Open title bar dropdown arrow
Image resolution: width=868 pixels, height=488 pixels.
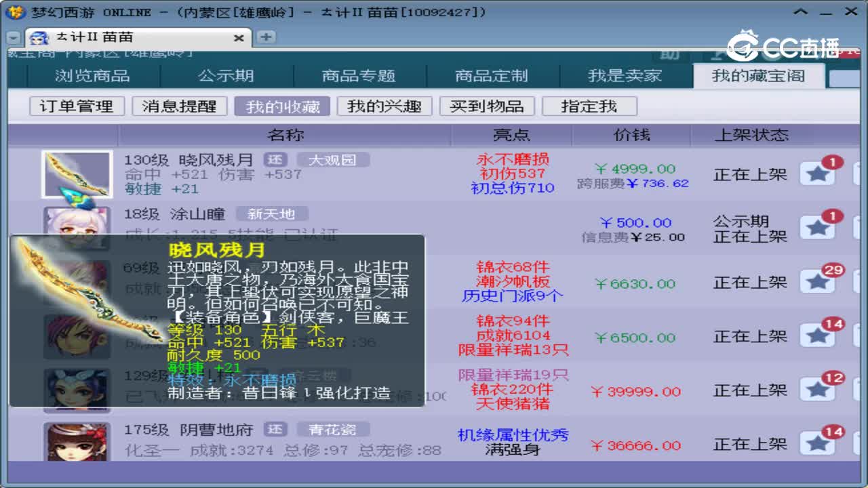[802, 12]
